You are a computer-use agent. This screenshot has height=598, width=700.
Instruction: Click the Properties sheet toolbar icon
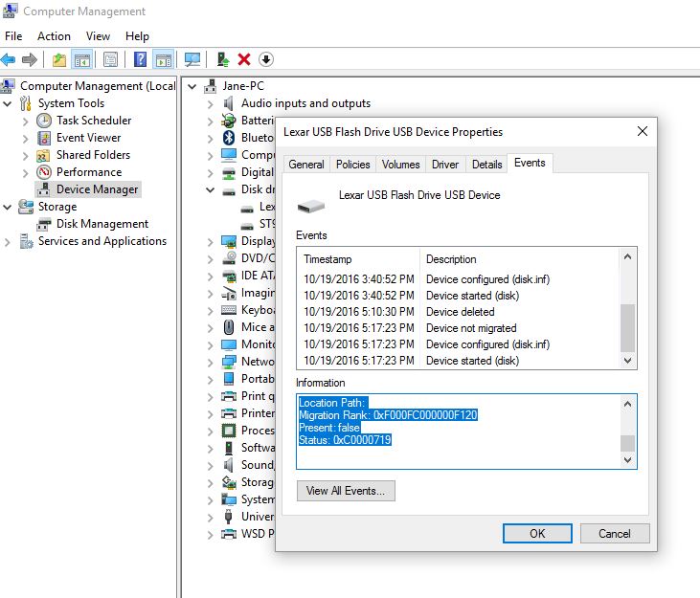pyautogui.click(x=110, y=59)
